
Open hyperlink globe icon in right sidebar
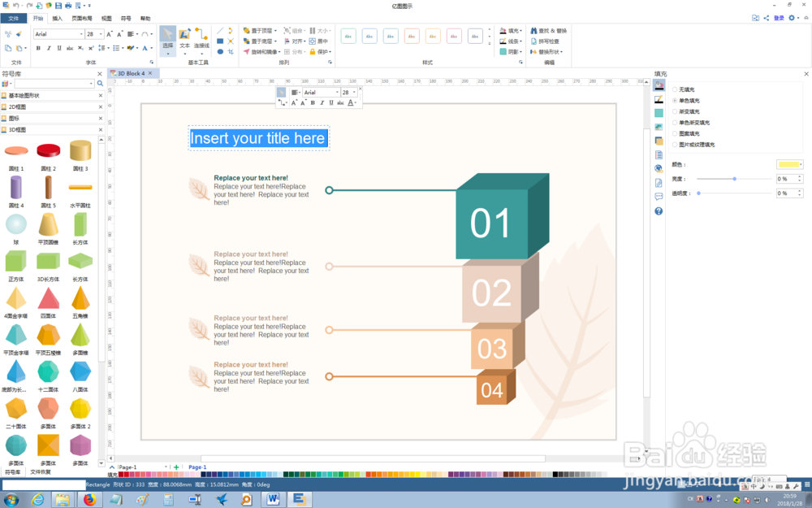659,168
